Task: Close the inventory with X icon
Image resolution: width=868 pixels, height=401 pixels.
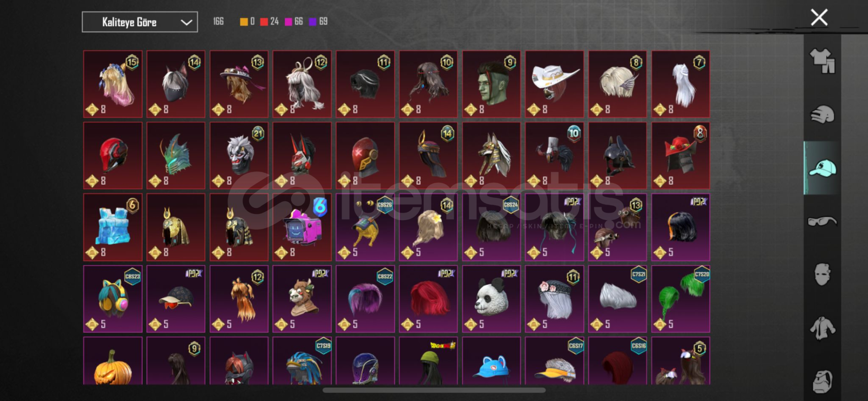Action: click(x=819, y=18)
